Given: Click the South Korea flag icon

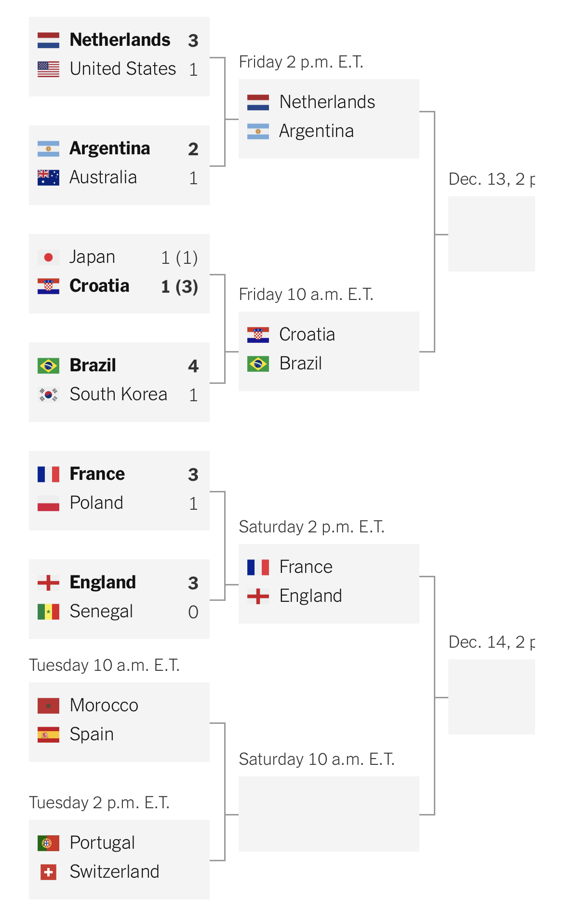Looking at the screenshot, I should [48, 394].
